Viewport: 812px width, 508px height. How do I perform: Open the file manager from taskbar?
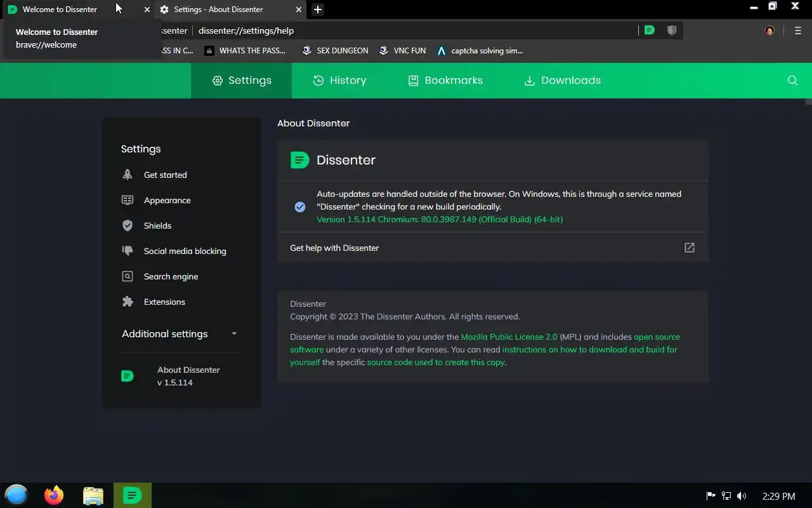(x=93, y=495)
